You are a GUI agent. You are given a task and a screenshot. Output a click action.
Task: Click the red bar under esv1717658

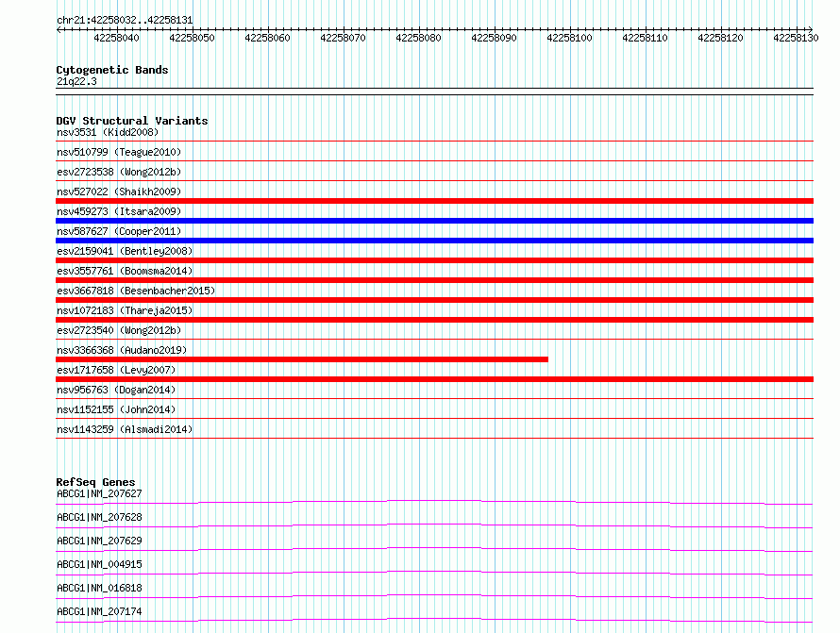pyautogui.click(x=434, y=379)
